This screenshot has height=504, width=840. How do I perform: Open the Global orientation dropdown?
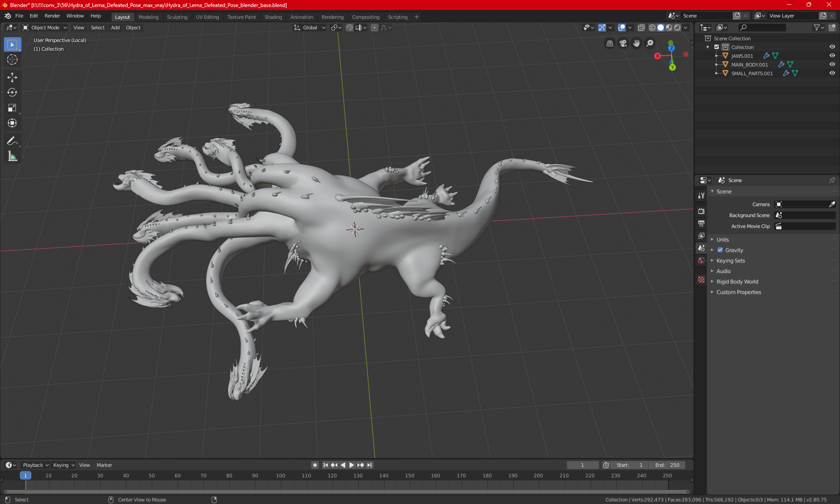coord(310,28)
